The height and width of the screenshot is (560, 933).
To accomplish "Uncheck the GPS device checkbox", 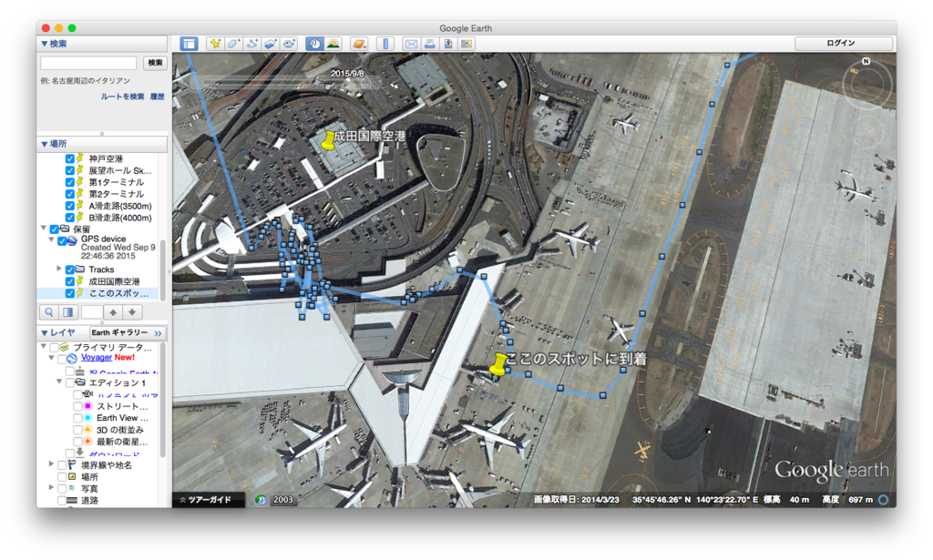I will tap(61, 241).
